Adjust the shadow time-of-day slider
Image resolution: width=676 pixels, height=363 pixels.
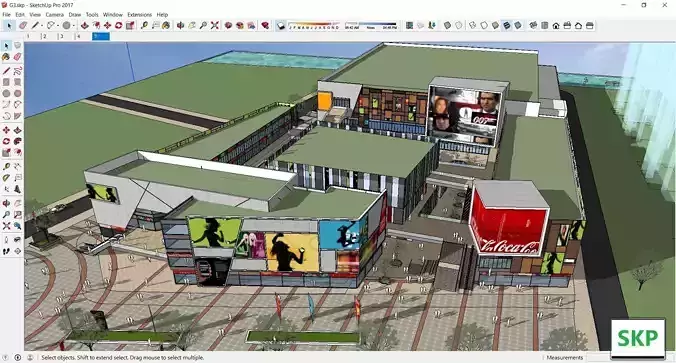(371, 25)
